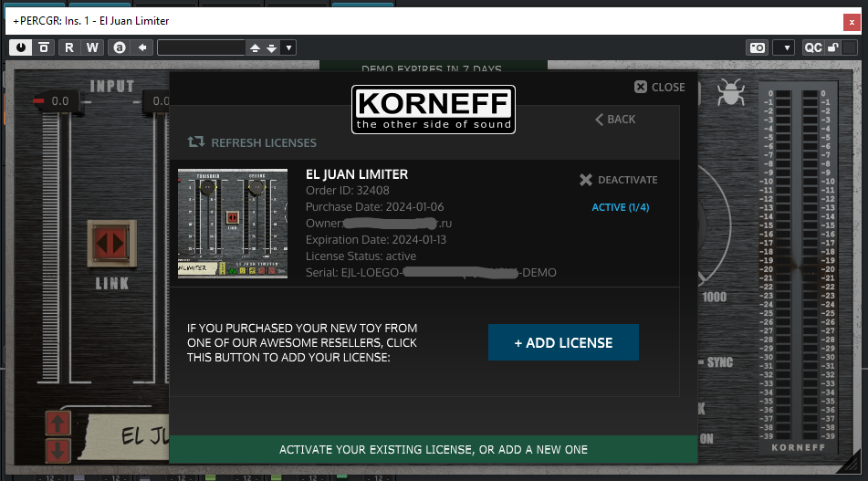868x481 pixels.
Task: Enable Read automation (R)
Action: pyautogui.click(x=69, y=47)
